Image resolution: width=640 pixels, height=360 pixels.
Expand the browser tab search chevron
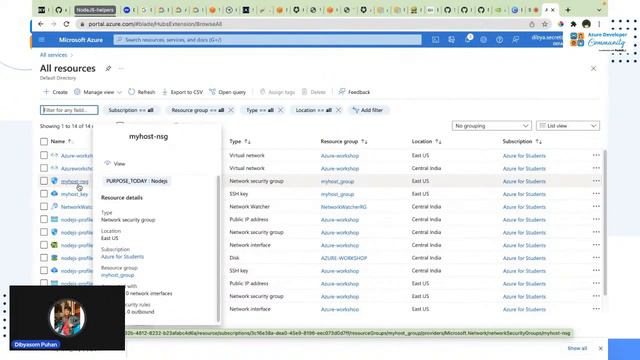(x=599, y=10)
